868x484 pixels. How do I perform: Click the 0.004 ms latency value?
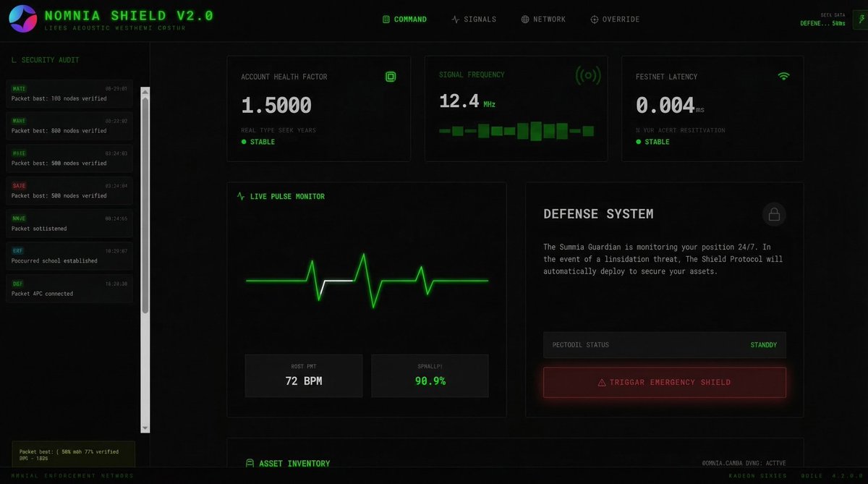pyautogui.click(x=670, y=106)
